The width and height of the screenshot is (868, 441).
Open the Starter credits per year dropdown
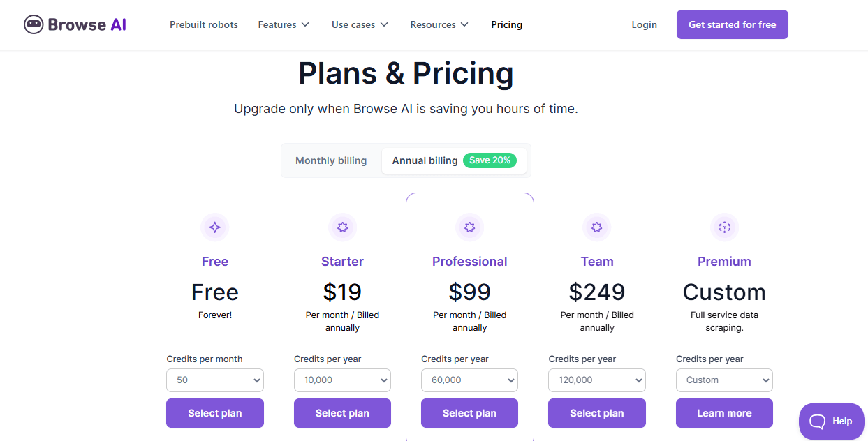click(x=342, y=380)
